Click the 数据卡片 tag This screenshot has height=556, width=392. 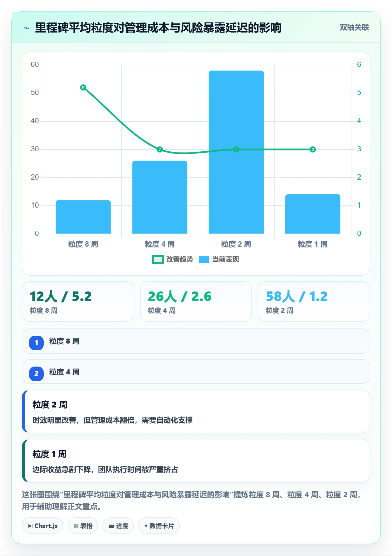coord(159,526)
